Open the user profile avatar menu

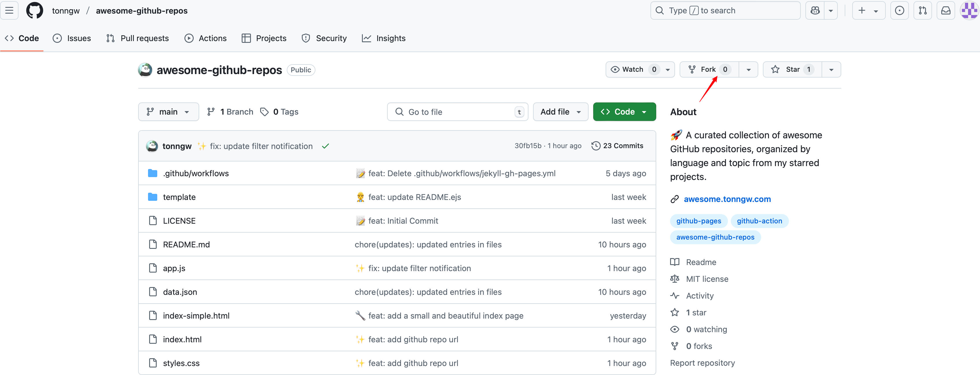969,11
